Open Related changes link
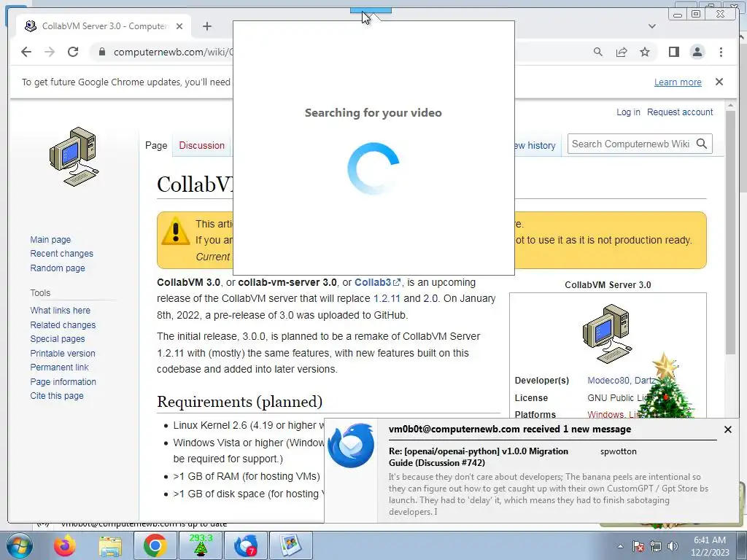The width and height of the screenshot is (747, 560). (x=63, y=324)
